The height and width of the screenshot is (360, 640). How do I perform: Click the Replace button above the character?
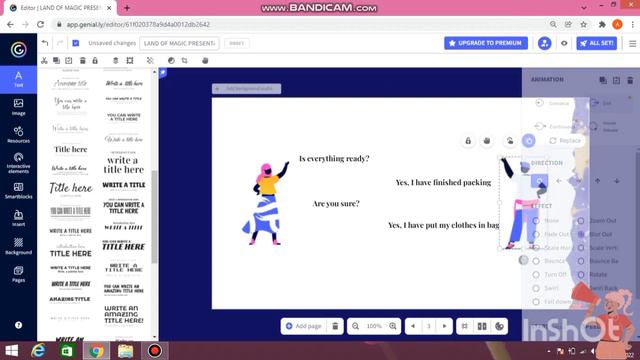coord(565,140)
